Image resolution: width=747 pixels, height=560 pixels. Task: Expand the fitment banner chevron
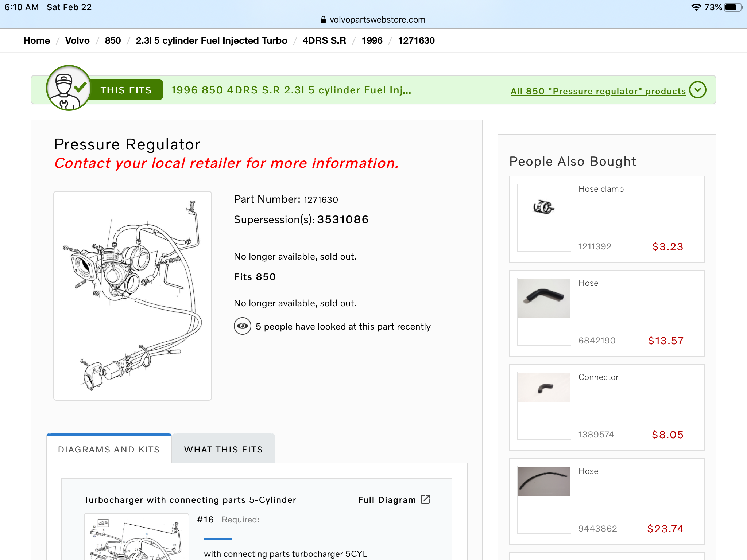click(697, 90)
